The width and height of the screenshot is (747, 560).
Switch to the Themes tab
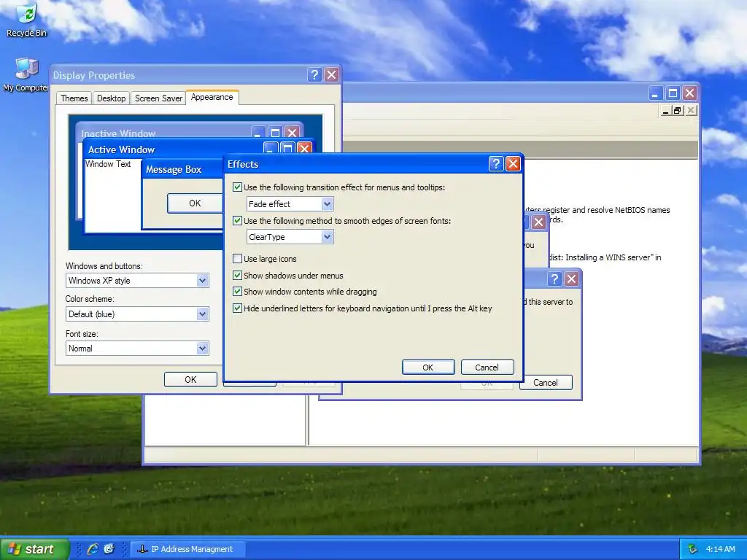[x=74, y=98]
